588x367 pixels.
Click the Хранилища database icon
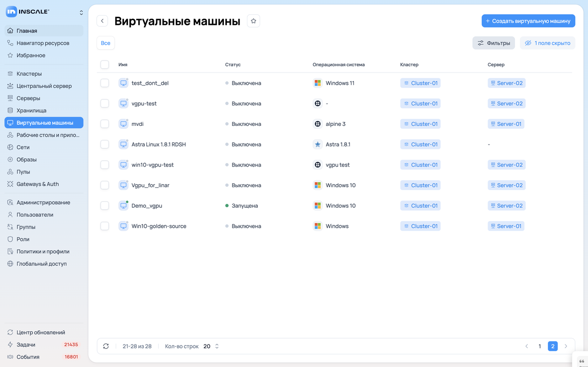[10, 111]
